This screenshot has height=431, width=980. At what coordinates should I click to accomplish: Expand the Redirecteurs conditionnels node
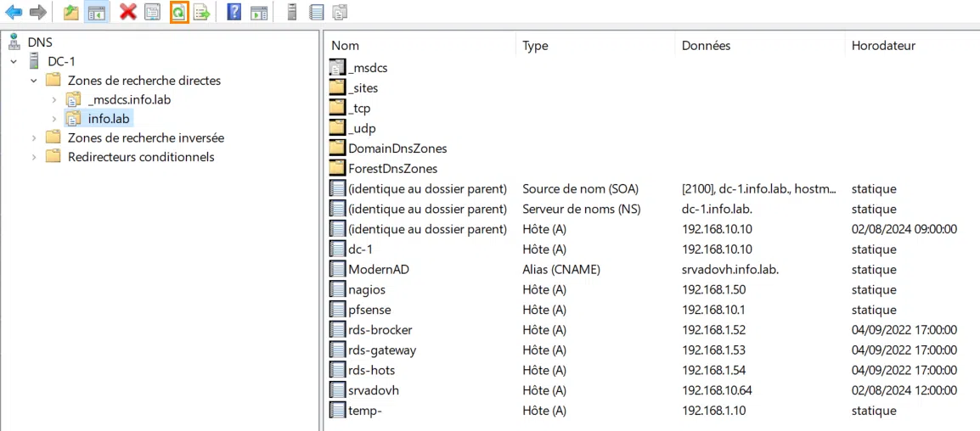pos(34,157)
